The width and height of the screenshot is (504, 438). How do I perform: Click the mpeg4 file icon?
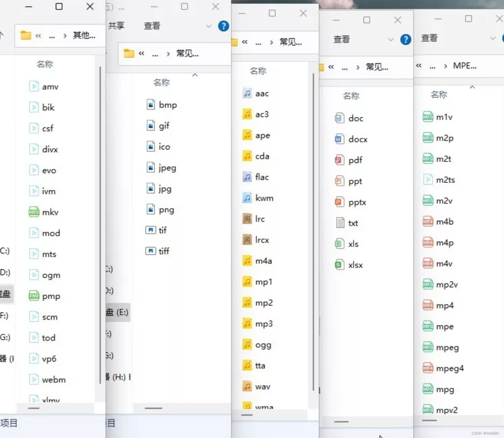pyautogui.click(x=428, y=368)
